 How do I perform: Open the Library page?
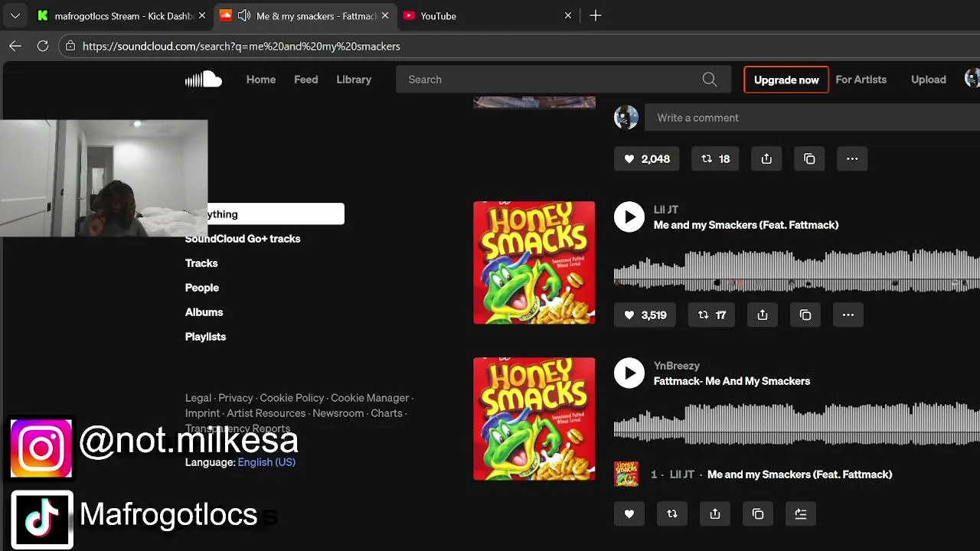click(354, 80)
